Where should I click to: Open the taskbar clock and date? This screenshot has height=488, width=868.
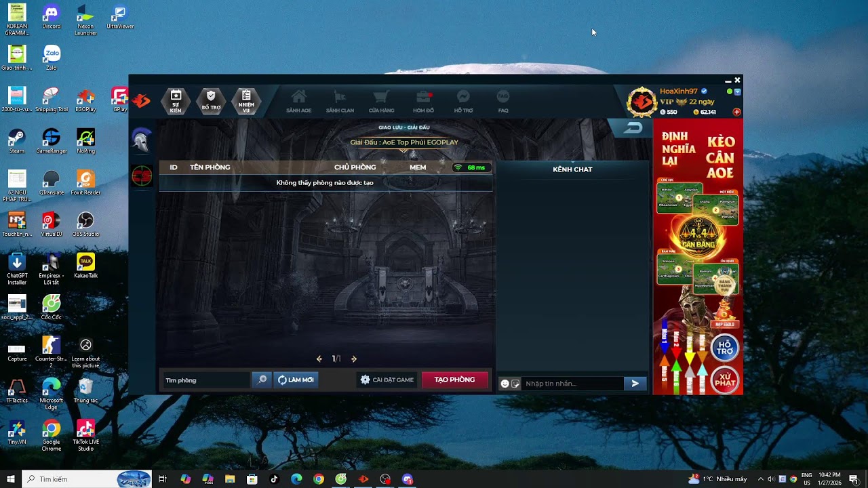829,479
